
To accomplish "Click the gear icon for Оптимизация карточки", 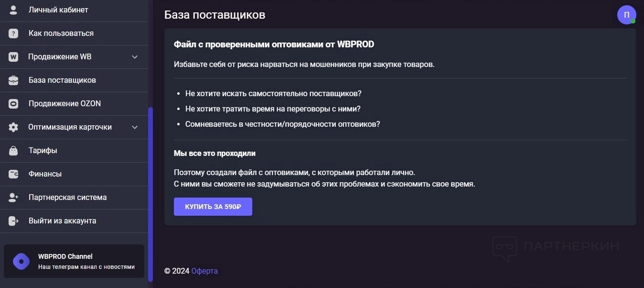I will (13, 127).
